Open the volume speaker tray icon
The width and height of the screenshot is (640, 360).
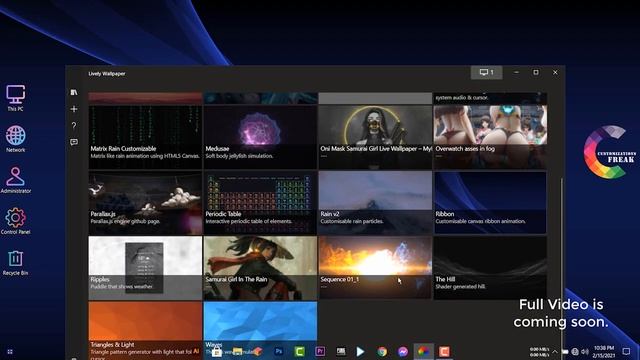click(x=585, y=351)
